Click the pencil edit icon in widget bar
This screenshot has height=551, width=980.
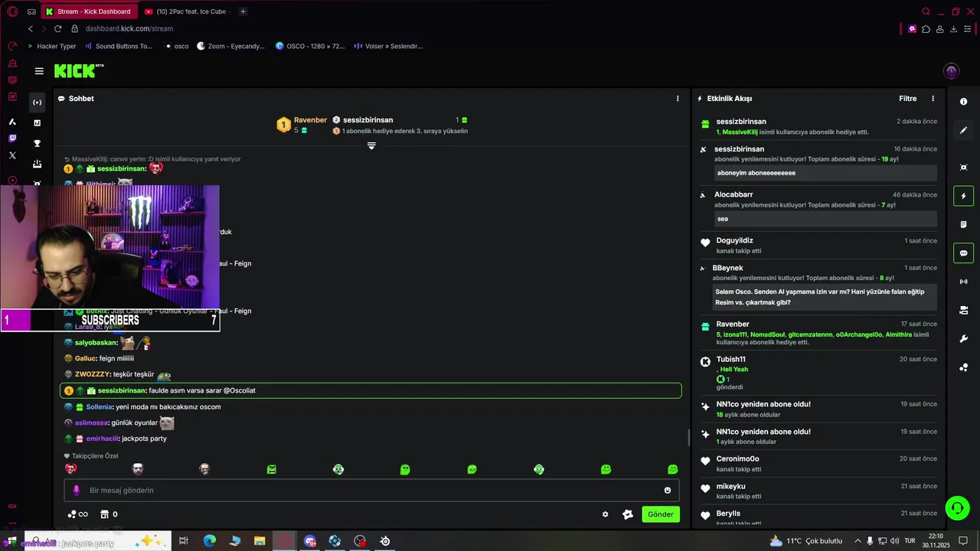964,130
